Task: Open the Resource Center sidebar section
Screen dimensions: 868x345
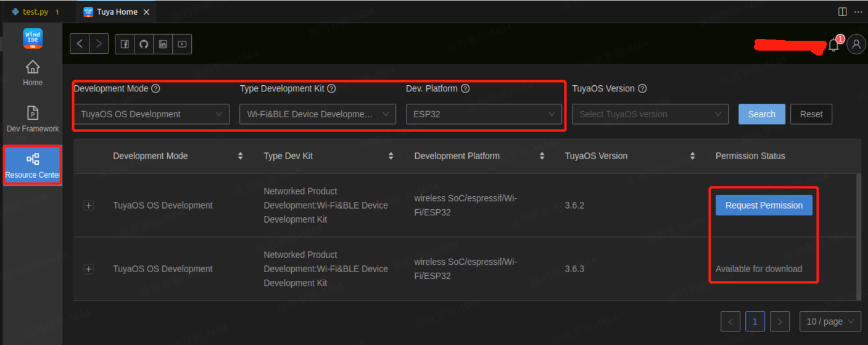Action: point(33,165)
